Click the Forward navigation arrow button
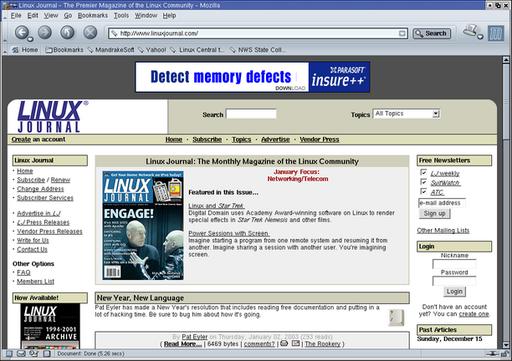The height and width of the screenshot is (361, 512). click(45, 32)
